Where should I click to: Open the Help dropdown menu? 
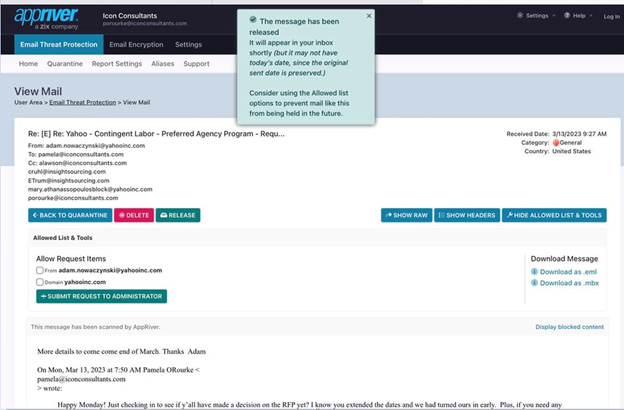(x=578, y=16)
